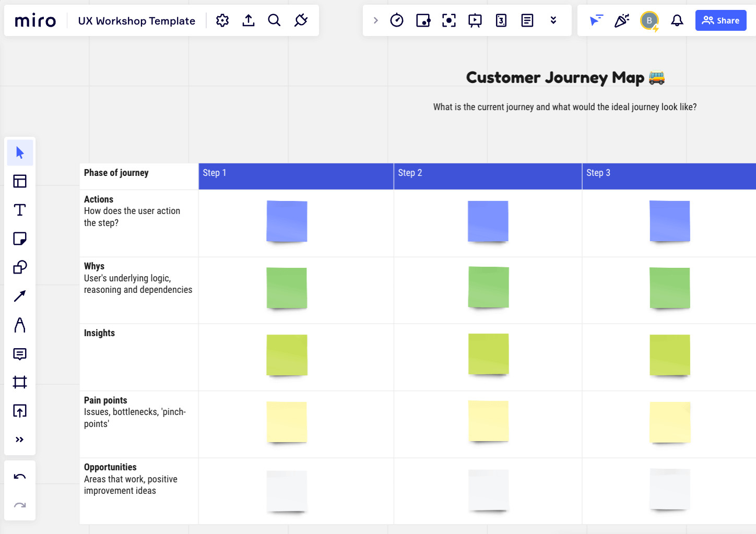This screenshot has height=534, width=756.
Task: Open the voting tool icon
Action: (x=423, y=20)
